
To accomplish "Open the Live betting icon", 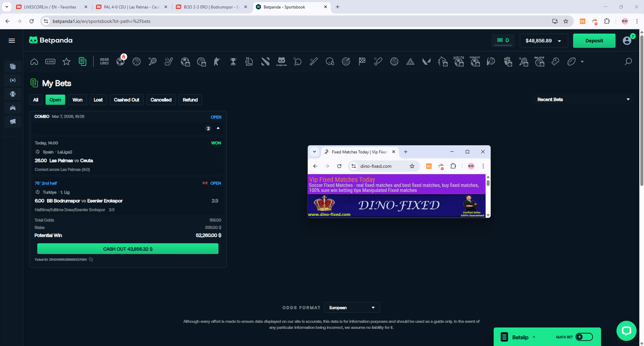I will (x=50, y=62).
